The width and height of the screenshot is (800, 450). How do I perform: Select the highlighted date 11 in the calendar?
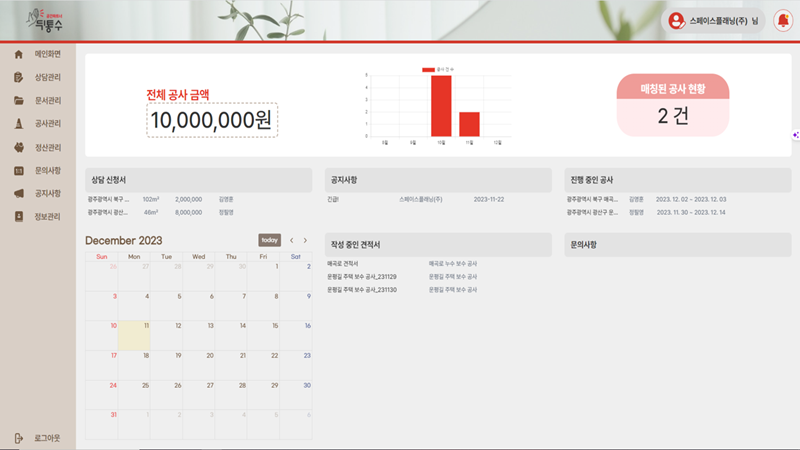coord(134,335)
